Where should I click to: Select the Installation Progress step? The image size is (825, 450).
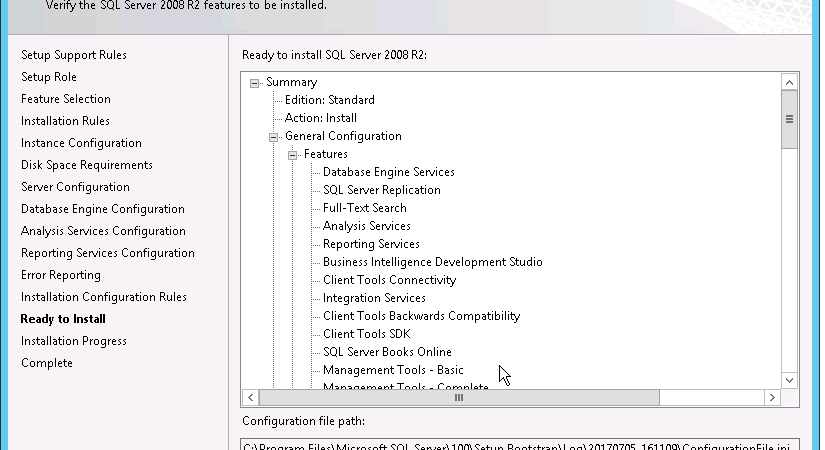74,341
